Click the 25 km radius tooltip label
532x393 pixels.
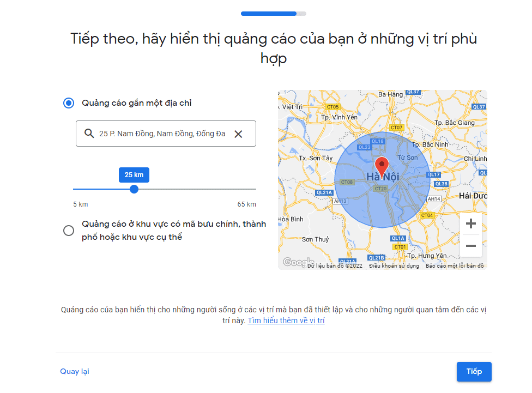pos(134,175)
